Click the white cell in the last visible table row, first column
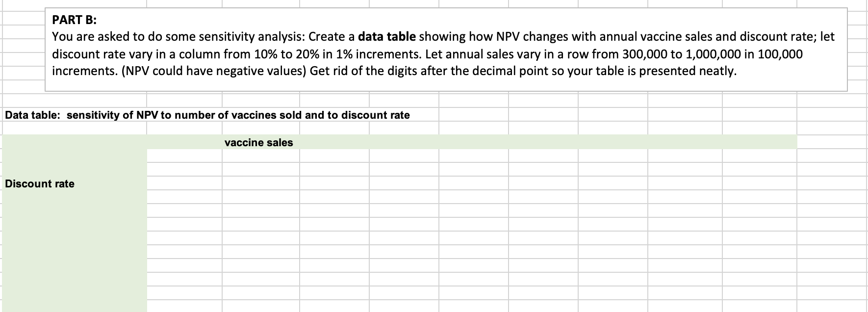Image resolution: width=868 pixels, height=312 pixels. pyautogui.click(x=184, y=307)
